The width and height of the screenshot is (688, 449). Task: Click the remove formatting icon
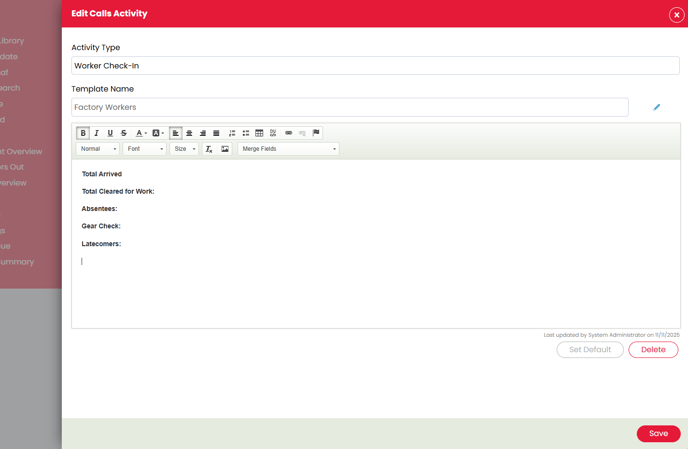209,149
